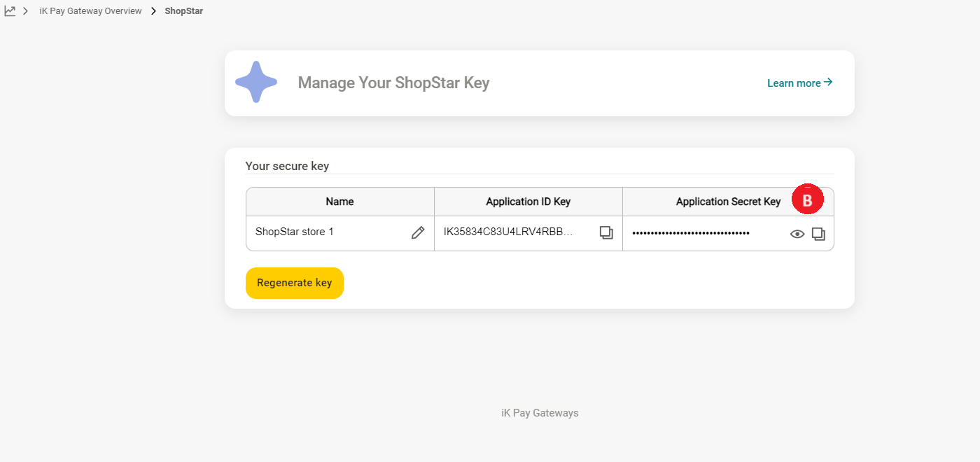This screenshot has height=462, width=980.
Task: Click the chevron before ShopStar breadcrumb
Action: click(153, 11)
